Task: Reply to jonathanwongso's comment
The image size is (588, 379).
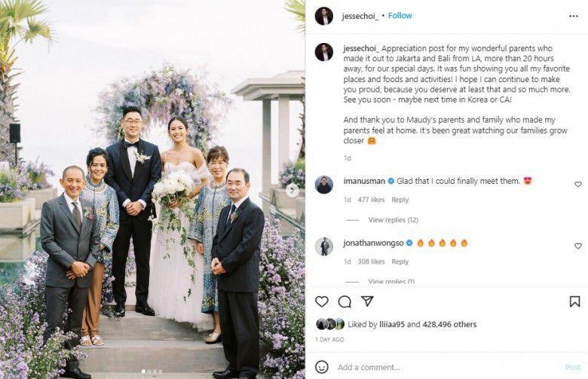Action: click(400, 261)
